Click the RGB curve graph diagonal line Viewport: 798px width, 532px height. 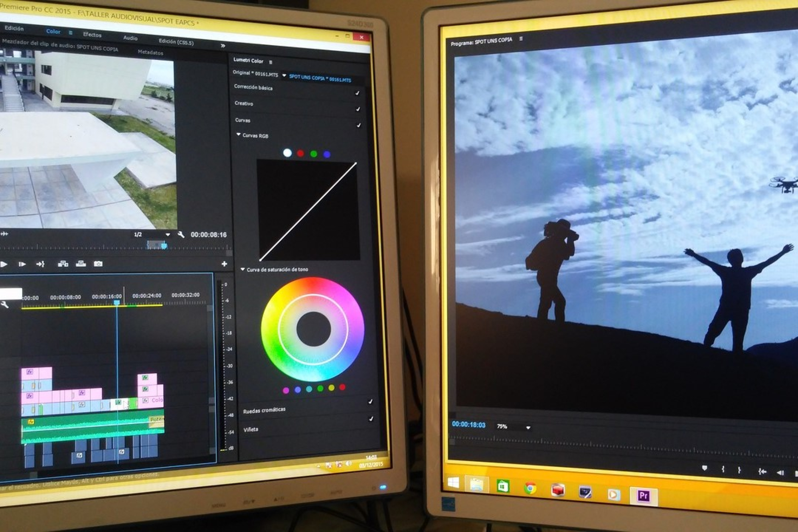pyautogui.click(x=308, y=211)
